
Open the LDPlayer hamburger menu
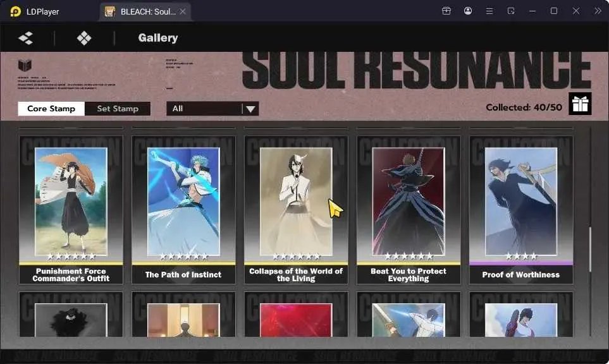click(489, 11)
